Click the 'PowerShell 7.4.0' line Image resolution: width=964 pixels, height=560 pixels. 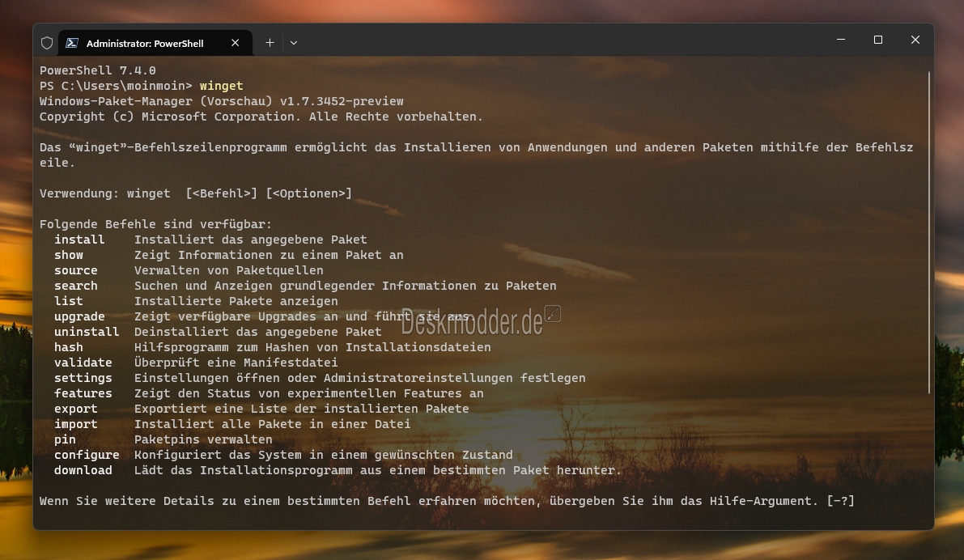pyautogui.click(x=98, y=70)
